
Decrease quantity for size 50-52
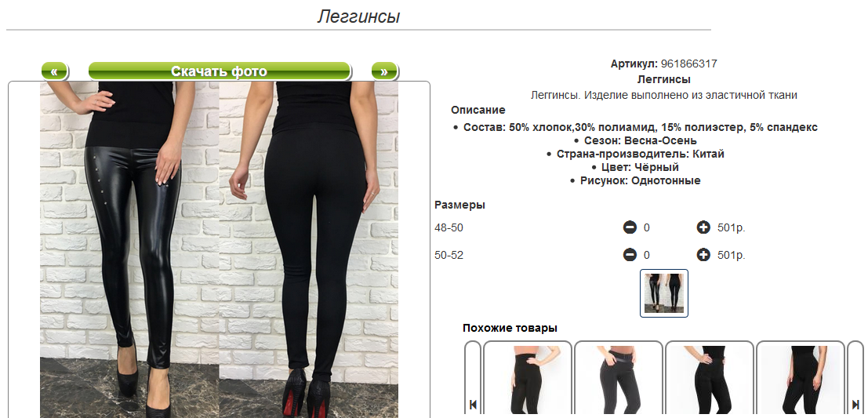(630, 255)
